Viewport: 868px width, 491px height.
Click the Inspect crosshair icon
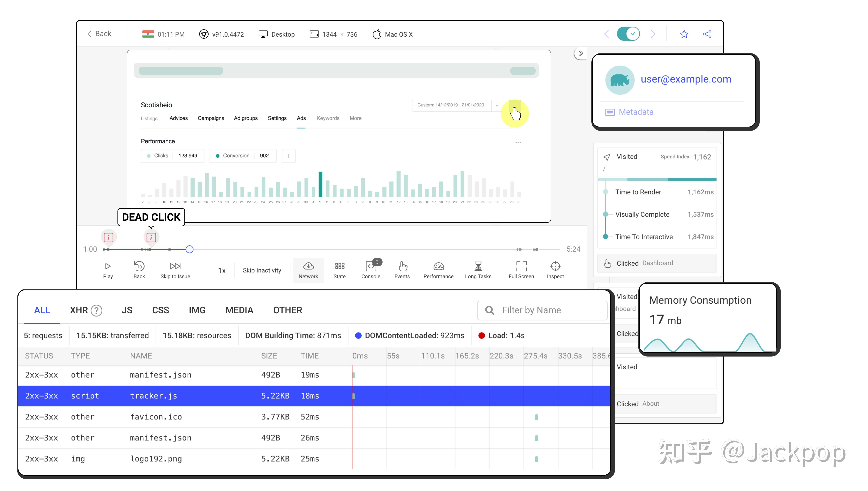[x=555, y=266]
